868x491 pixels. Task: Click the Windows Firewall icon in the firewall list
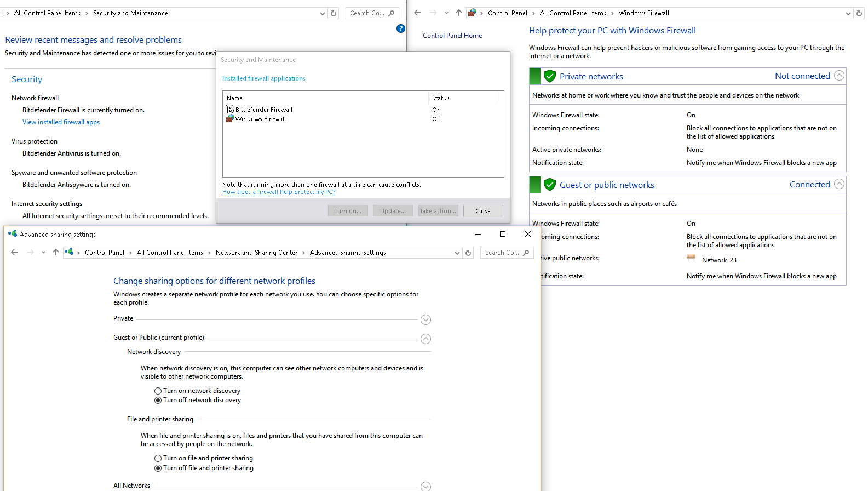tap(231, 118)
